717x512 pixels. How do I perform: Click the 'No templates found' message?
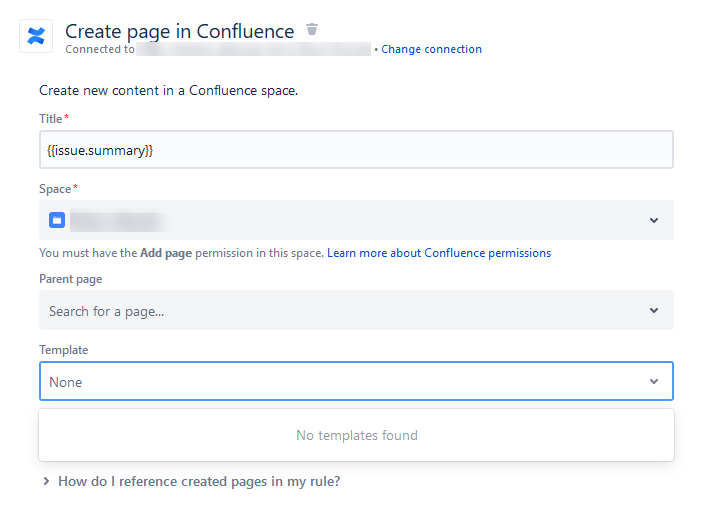click(357, 435)
